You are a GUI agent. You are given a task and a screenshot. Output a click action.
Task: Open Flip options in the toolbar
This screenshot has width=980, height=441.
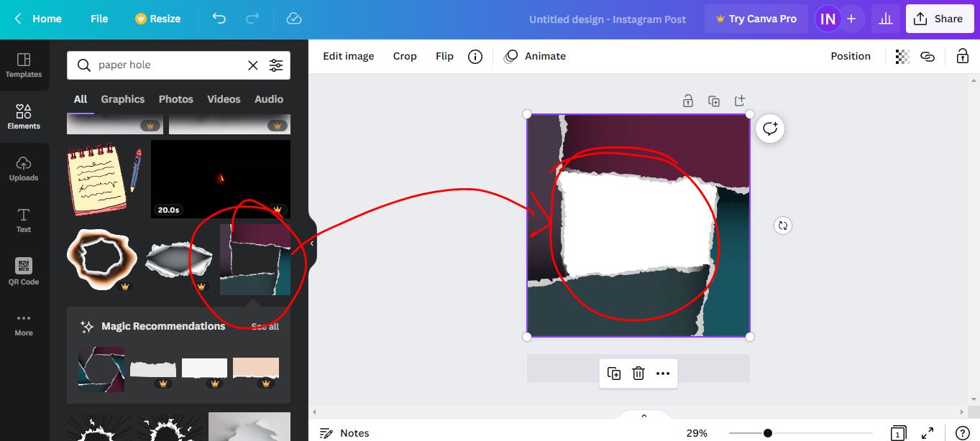(x=444, y=56)
